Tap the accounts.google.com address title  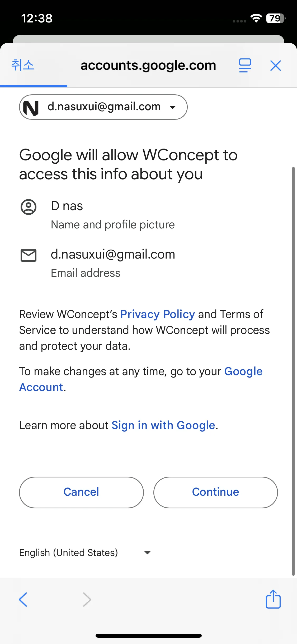(148, 65)
